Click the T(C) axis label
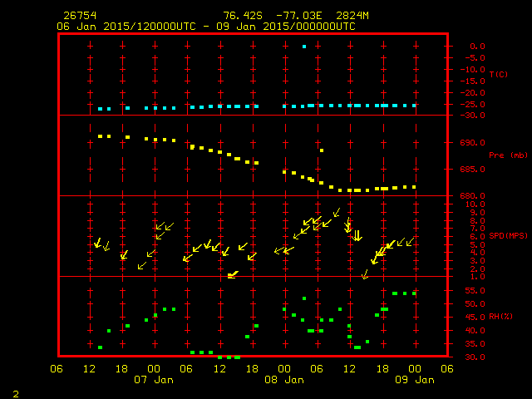Image resolution: width=532 pixels, height=399 pixels. (499, 74)
